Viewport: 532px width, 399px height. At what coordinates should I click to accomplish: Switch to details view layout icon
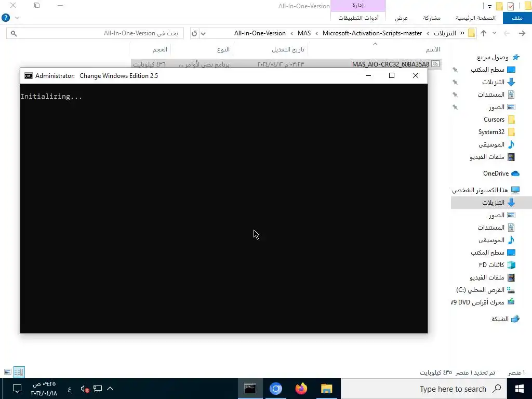pos(19,372)
